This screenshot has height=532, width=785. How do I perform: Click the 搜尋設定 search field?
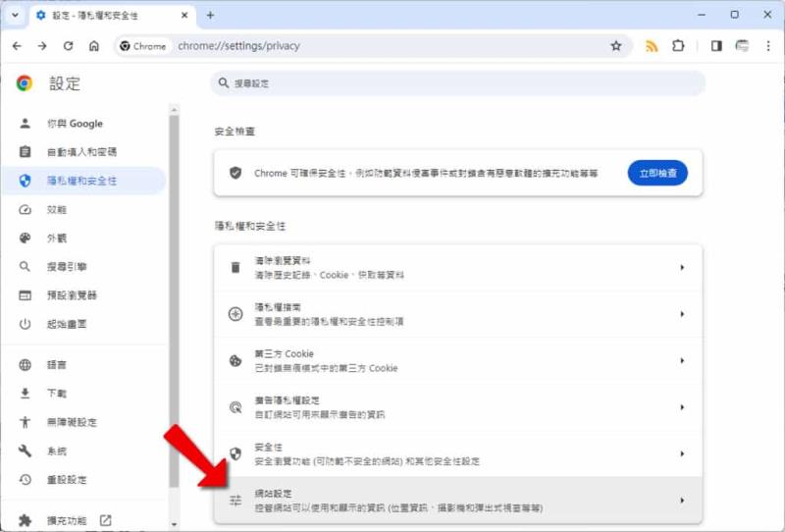(457, 83)
